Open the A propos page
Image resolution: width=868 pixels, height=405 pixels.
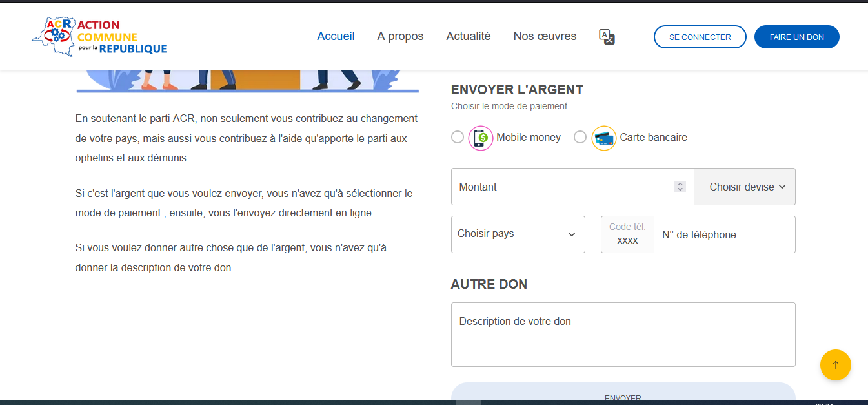click(400, 36)
